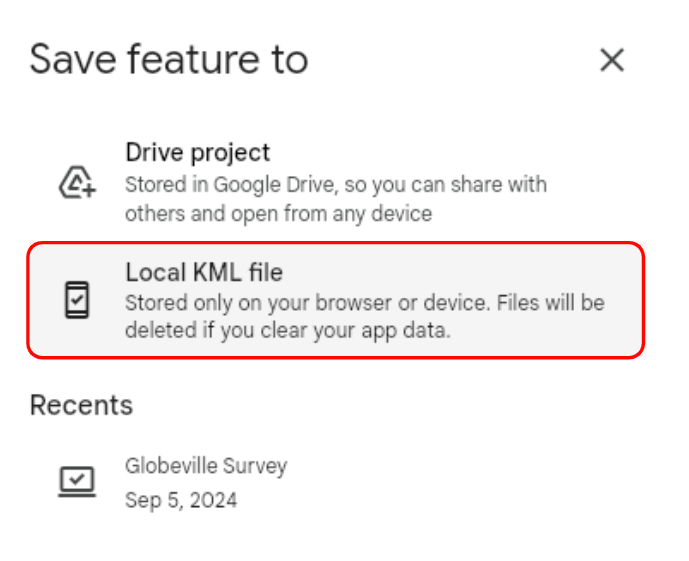Viewport: 689px width, 561px height.
Task: Choose the Local KML file title
Action: [204, 271]
